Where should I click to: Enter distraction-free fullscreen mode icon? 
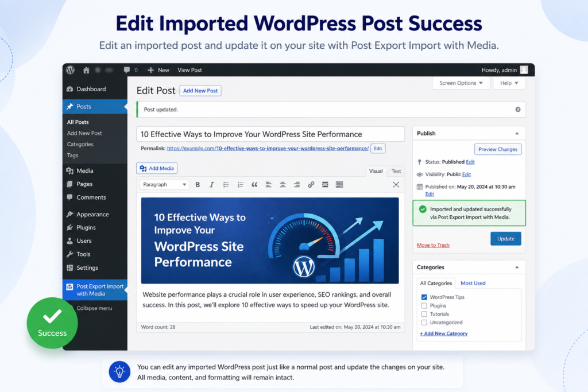pos(396,184)
